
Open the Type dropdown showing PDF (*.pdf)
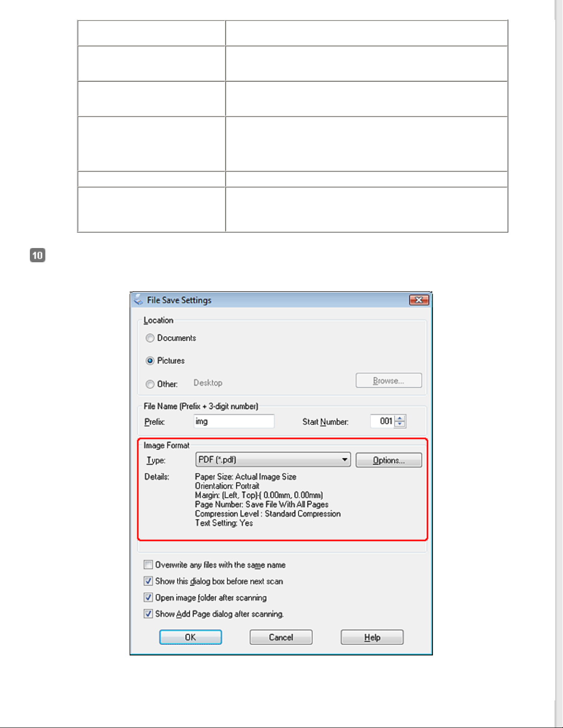273,460
